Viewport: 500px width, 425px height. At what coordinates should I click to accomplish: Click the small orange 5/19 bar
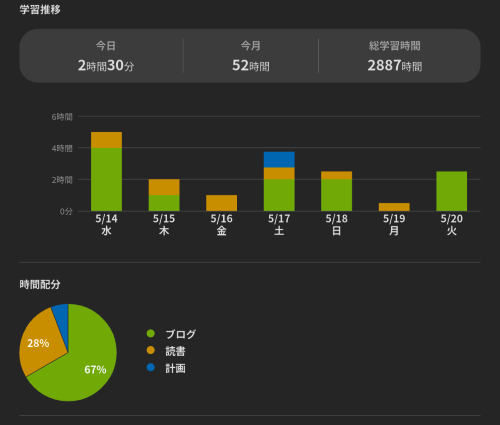(x=394, y=207)
